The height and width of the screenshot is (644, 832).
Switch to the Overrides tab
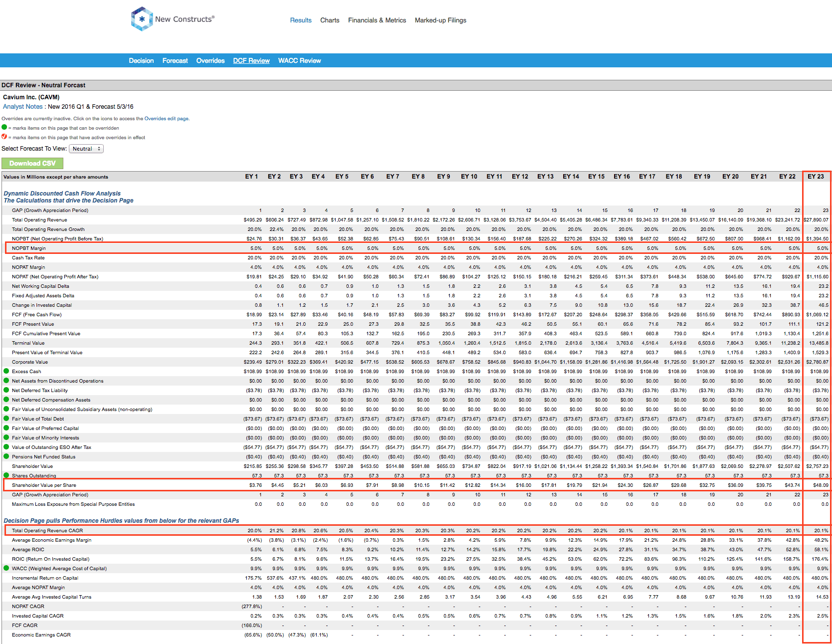point(210,61)
